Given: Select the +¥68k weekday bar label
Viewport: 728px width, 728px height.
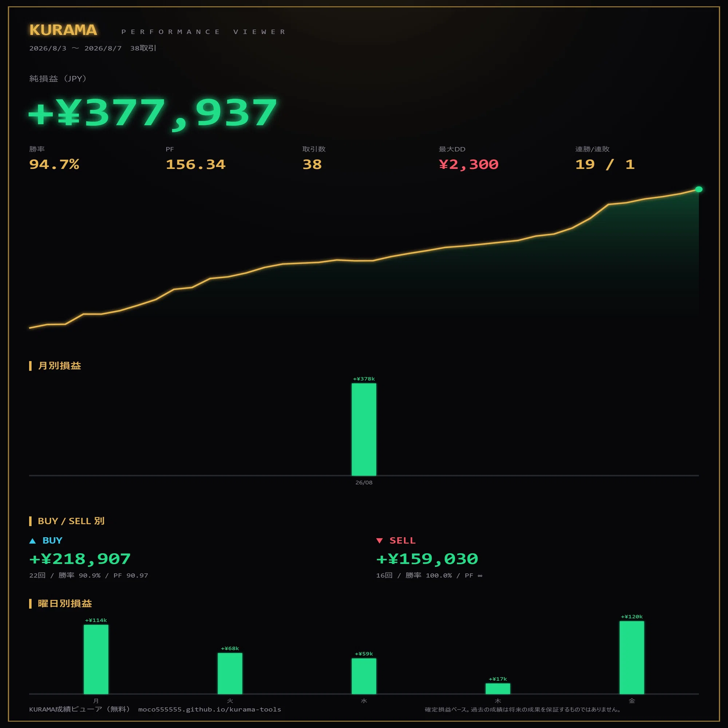Looking at the screenshot, I should click(230, 649).
